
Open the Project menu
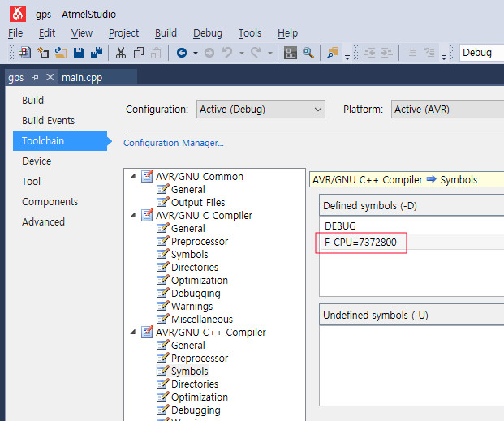click(x=123, y=33)
